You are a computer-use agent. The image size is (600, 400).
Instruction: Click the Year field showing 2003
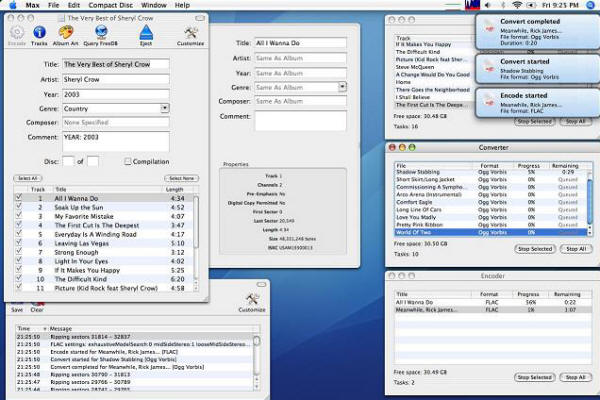click(116, 94)
